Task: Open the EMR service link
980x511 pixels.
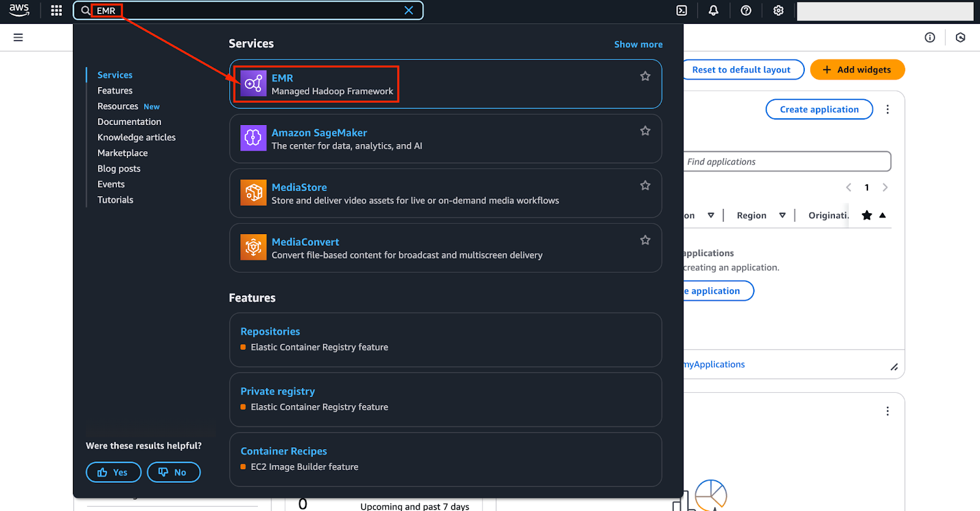Action: click(282, 78)
